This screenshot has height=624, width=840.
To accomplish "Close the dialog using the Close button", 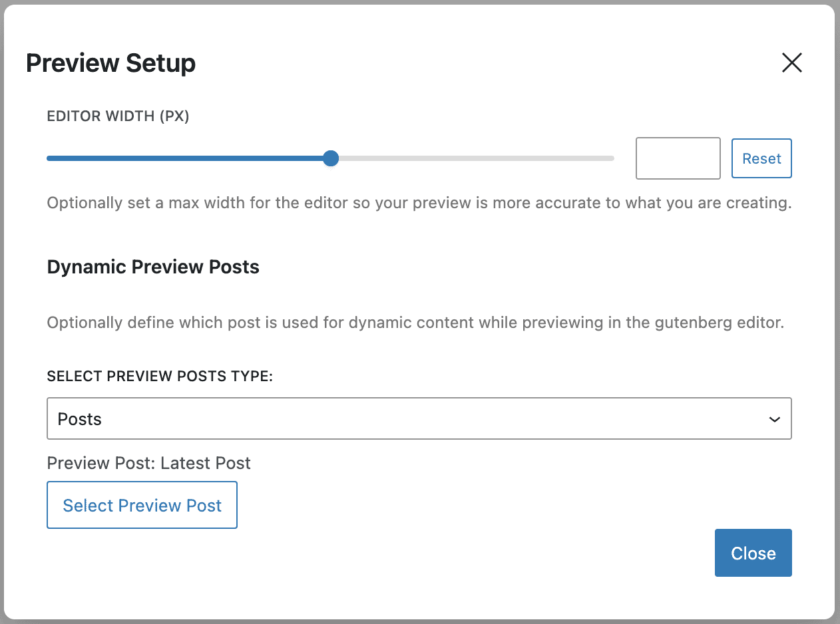I will [753, 553].
